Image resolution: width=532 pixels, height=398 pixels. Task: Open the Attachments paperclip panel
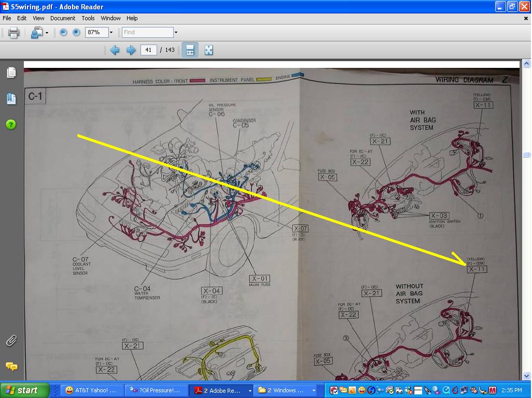[x=11, y=340]
